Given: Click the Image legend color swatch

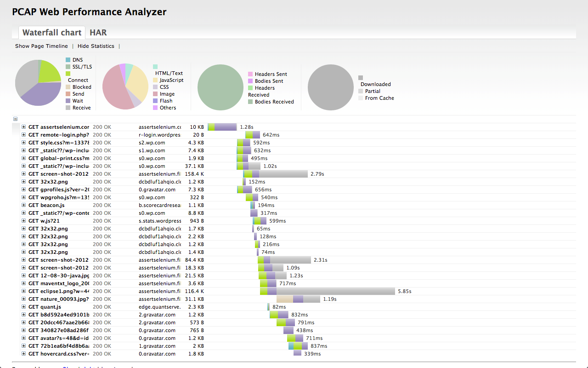Looking at the screenshot, I should 155,94.
